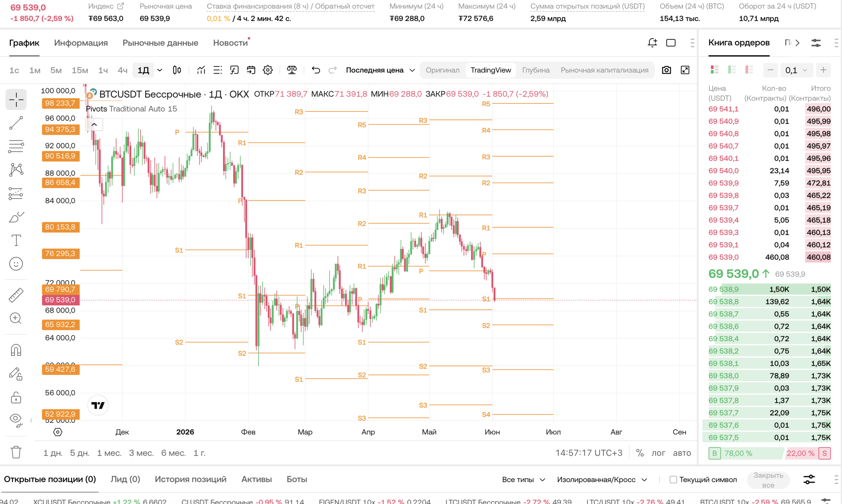Take a chart snapshot with camera icon
Image resolution: width=842 pixels, height=504 pixels.
tap(666, 70)
